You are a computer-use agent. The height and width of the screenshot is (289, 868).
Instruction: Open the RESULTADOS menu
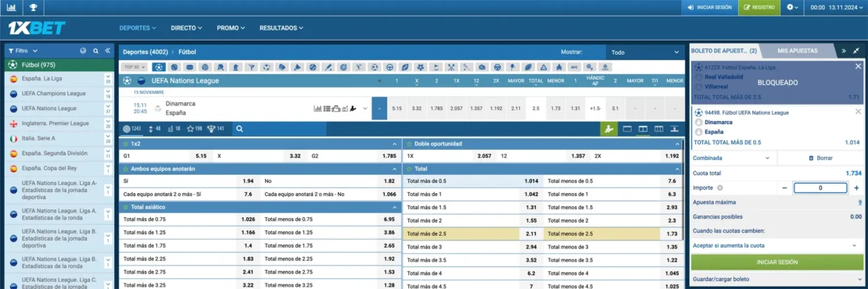282,27
